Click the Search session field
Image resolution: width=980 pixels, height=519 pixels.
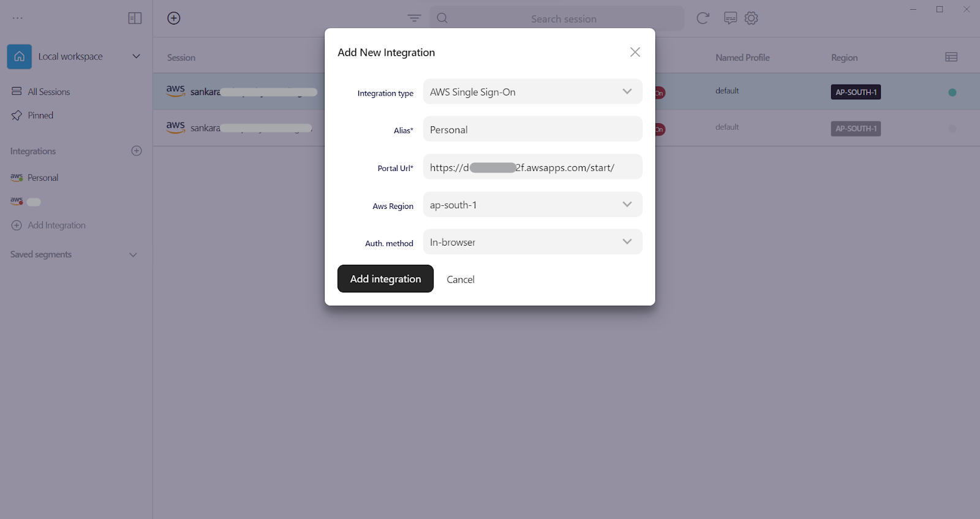pyautogui.click(x=563, y=19)
